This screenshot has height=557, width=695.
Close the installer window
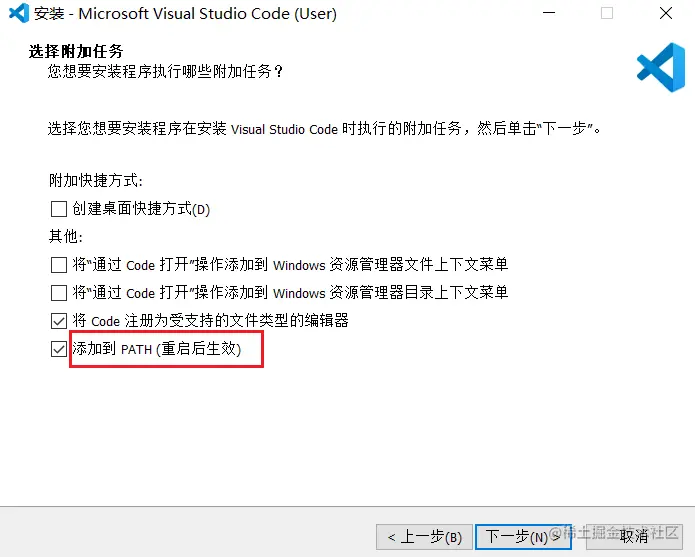666,13
